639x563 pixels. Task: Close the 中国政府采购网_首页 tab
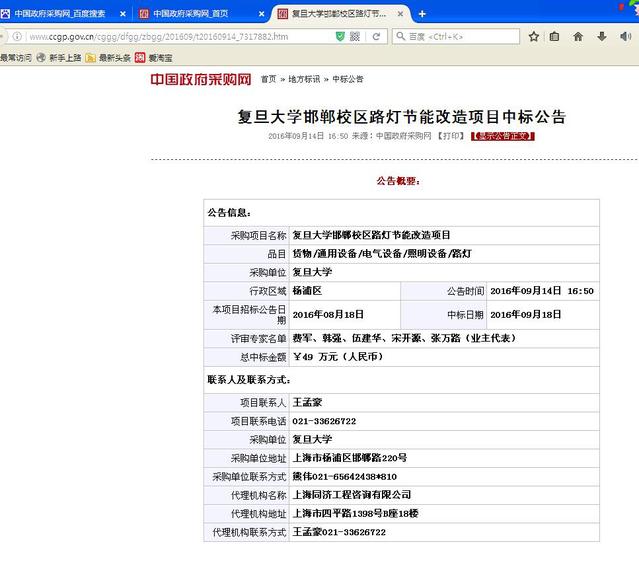[x=261, y=14]
